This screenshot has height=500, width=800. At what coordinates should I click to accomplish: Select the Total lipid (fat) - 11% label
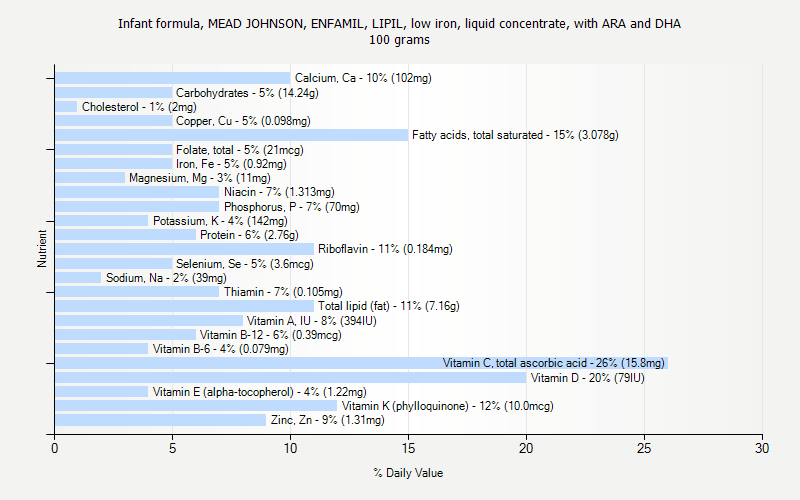point(389,306)
